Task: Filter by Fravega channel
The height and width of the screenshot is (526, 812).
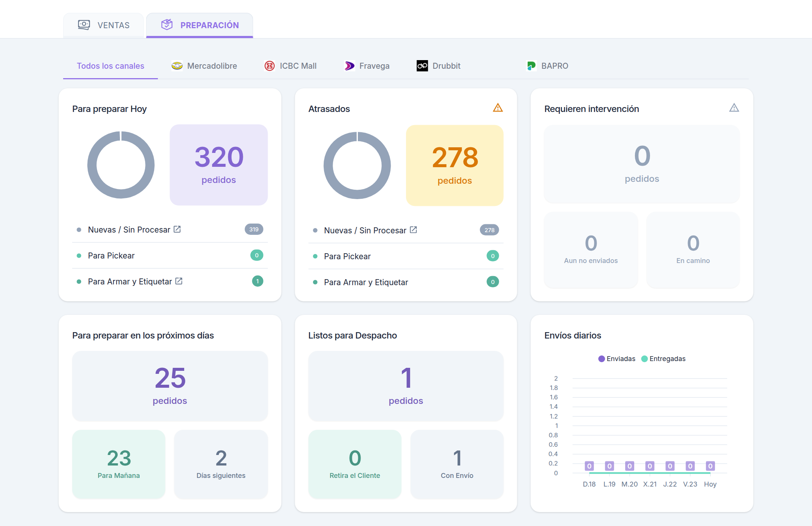Action: pos(367,66)
